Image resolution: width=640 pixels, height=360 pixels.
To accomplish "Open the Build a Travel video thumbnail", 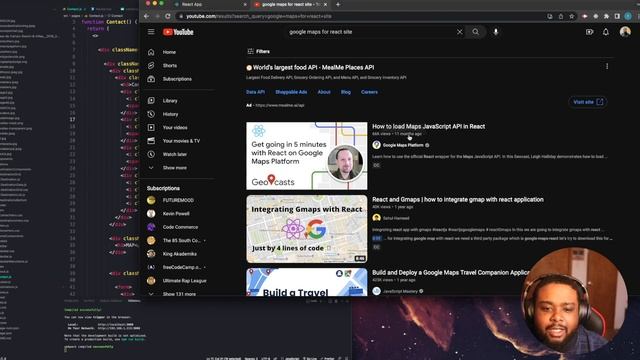I will click(x=307, y=282).
